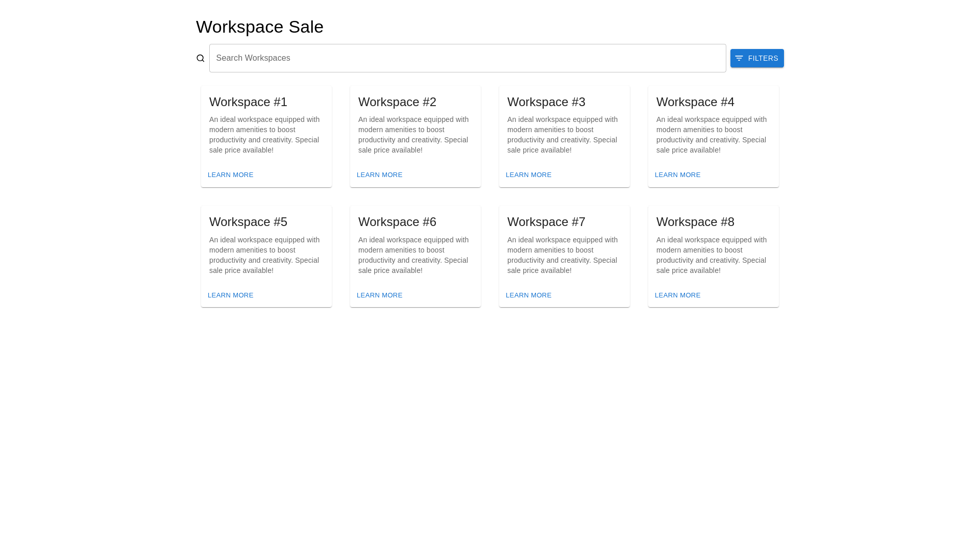Image resolution: width=980 pixels, height=551 pixels.
Task: Click the search magnifier icon
Action: (200, 58)
